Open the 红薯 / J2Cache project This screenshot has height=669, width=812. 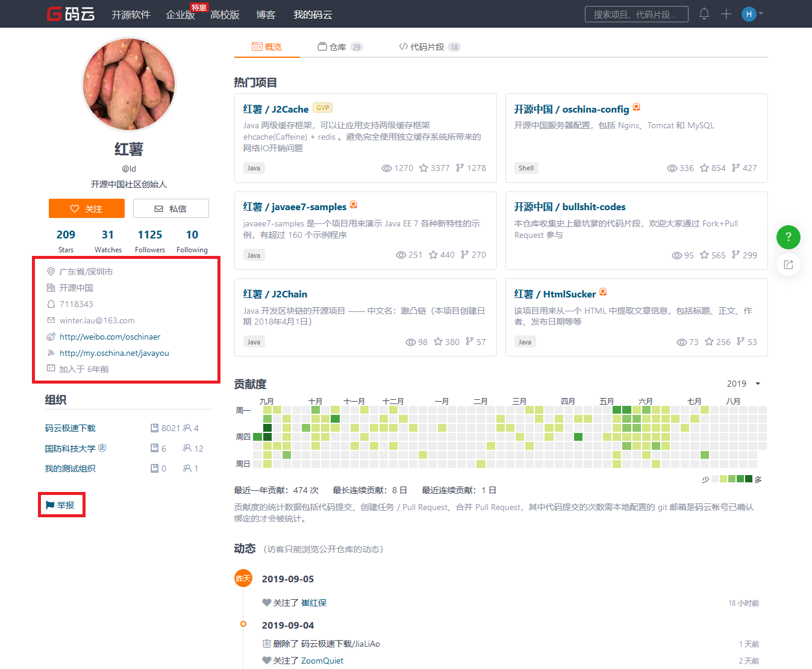pos(275,109)
